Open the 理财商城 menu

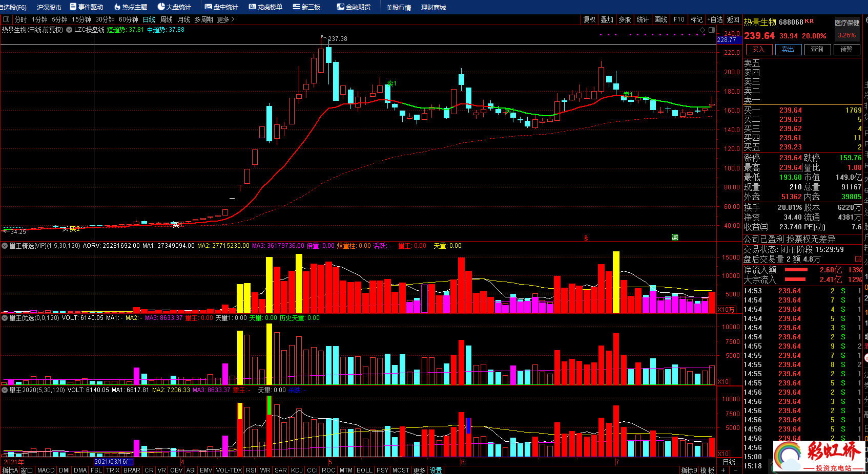coord(433,7)
